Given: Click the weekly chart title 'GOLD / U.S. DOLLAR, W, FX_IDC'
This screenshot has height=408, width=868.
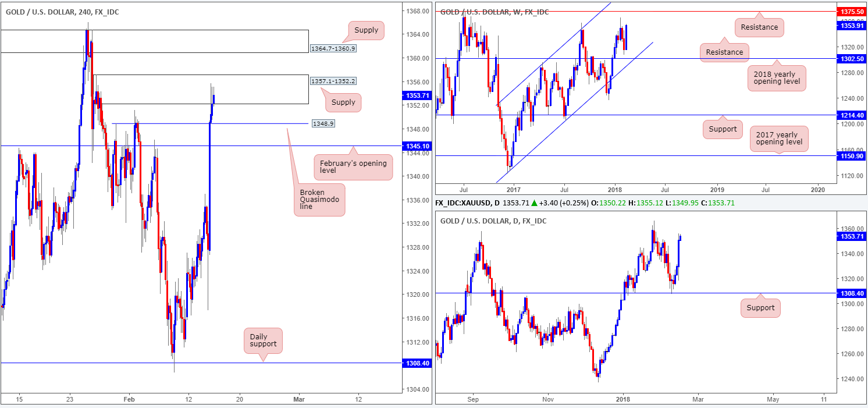Looking at the screenshot, I should click(x=494, y=12).
